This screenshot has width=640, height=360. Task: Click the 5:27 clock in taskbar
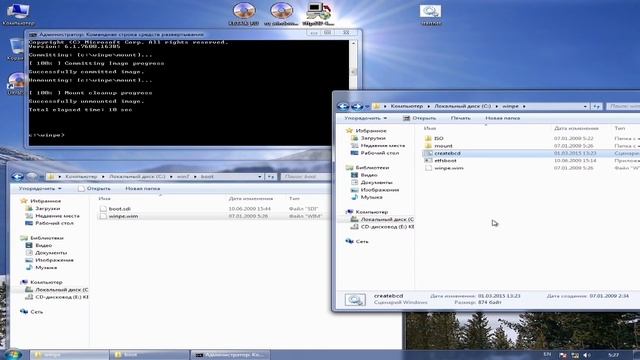click(613, 355)
